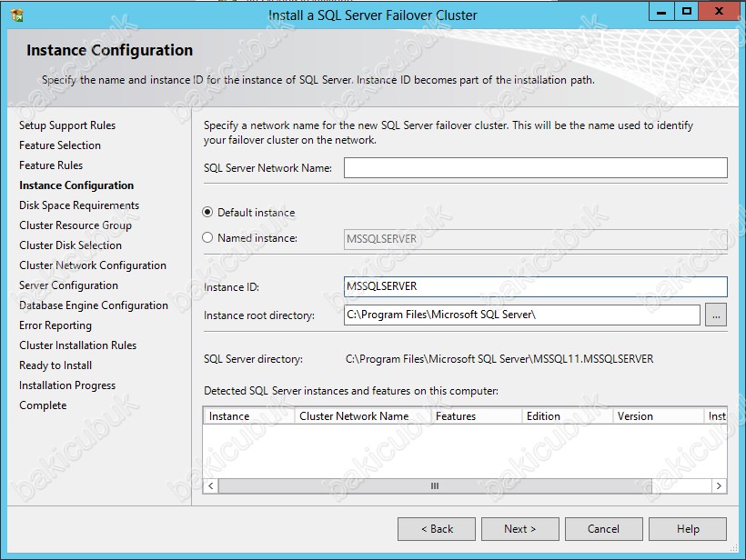Maximize the setup window

pyautogui.click(x=687, y=12)
